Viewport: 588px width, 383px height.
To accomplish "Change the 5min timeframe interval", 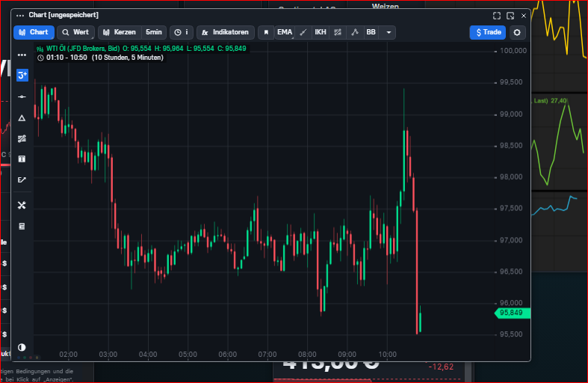I will pos(154,32).
